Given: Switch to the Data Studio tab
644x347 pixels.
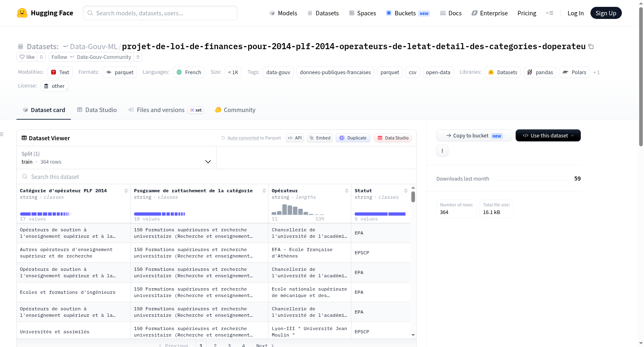Looking at the screenshot, I should coord(97,110).
